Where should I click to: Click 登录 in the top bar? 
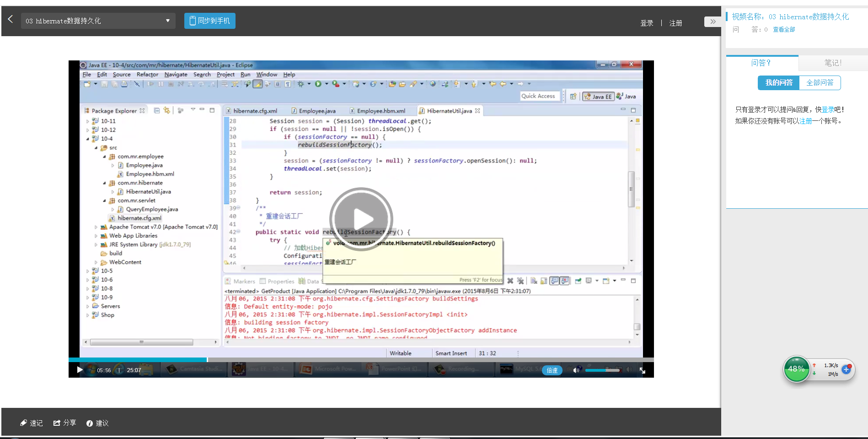click(647, 23)
